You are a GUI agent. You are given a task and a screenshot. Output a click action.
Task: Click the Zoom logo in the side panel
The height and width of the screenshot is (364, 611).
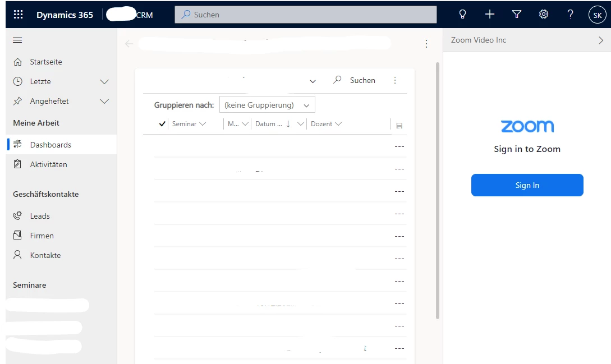tap(527, 126)
